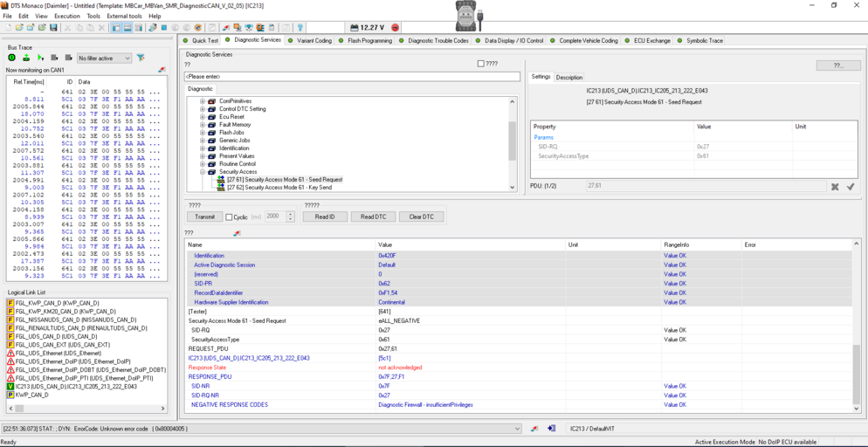Expand the Routine Control tree node

pos(203,164)
